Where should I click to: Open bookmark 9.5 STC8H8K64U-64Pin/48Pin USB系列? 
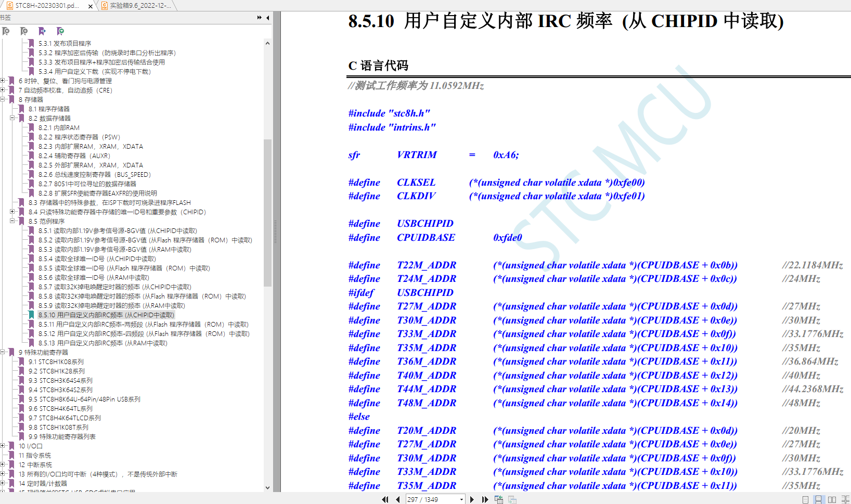click(84, 399)
